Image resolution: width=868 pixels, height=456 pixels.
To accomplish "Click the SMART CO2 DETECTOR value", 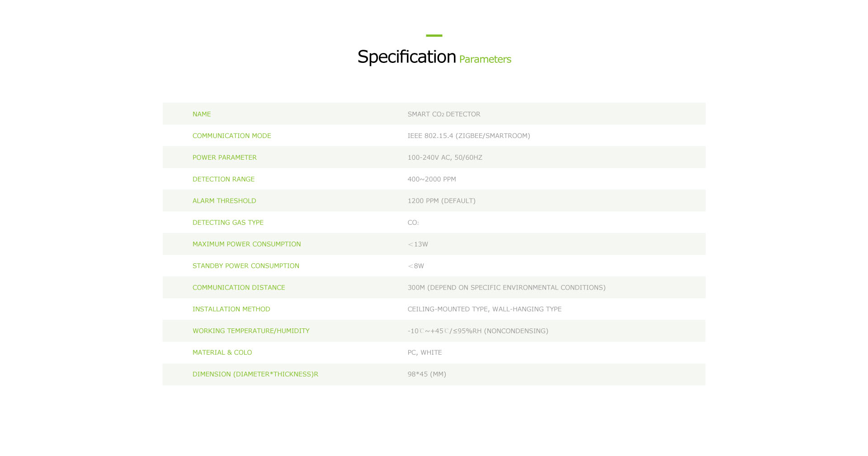I will point(443,114).
